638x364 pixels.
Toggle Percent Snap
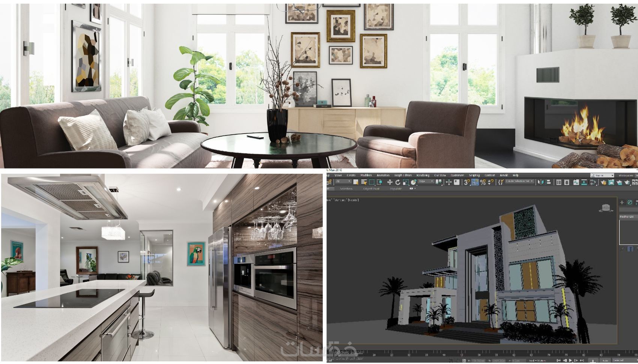tap(483, 182)
